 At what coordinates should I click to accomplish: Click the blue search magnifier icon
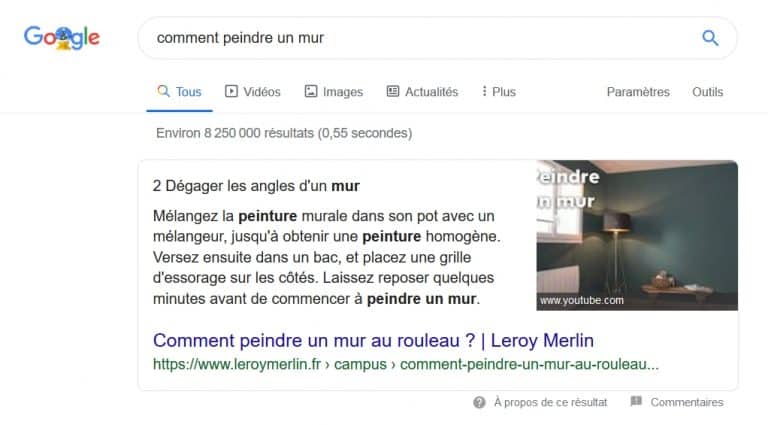coord(710,38)
